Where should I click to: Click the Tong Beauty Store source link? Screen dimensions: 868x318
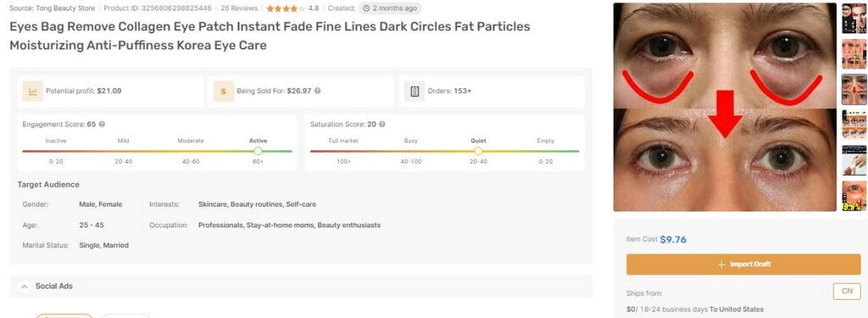coord(68,8)
